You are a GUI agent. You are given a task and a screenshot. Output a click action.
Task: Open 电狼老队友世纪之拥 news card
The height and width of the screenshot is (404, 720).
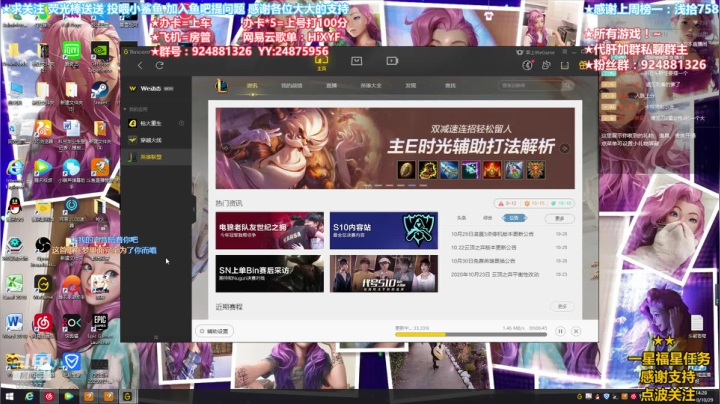[270, 230]
